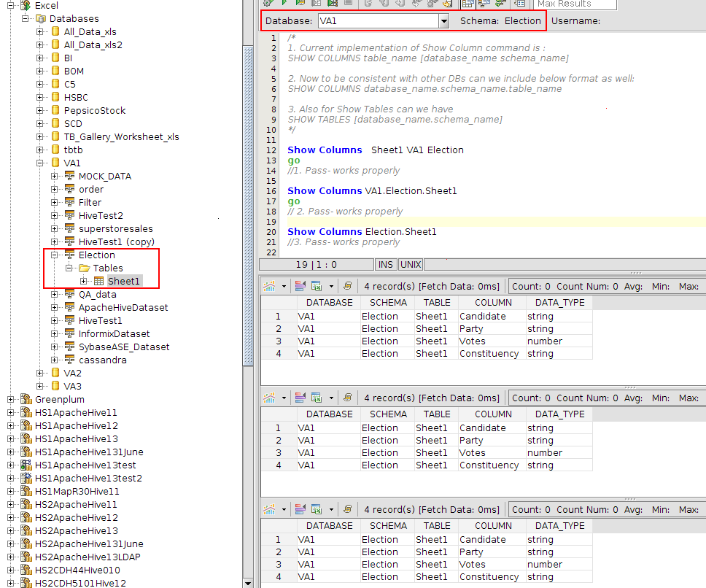Click DATABASE column header in first result grid
This screenshot has height=588, width=706.
pos(329,303)
